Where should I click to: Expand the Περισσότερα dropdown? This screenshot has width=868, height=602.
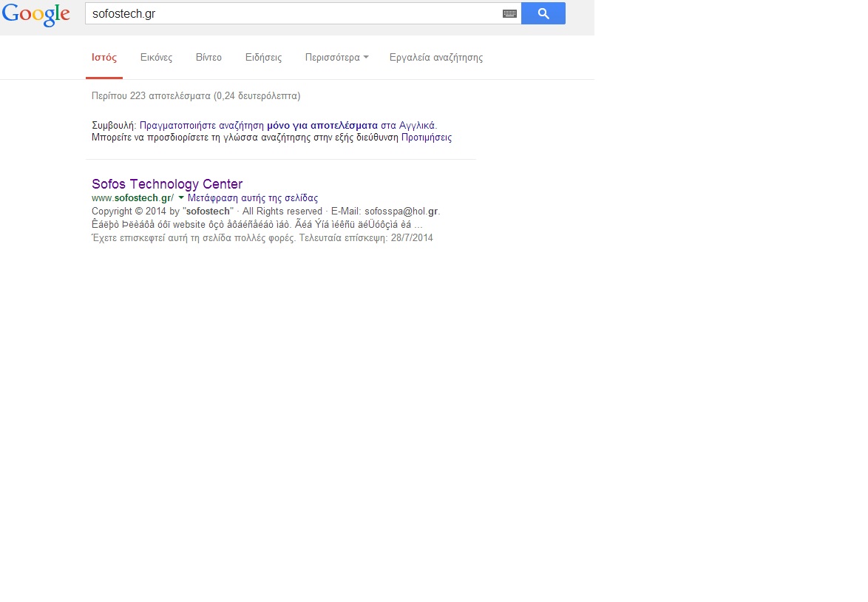pos(336,58)
